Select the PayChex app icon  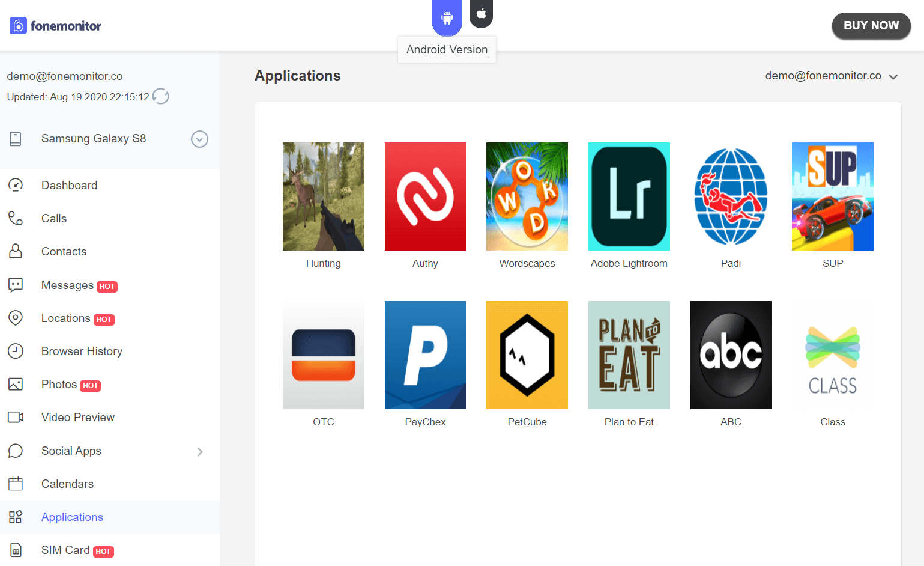click(425, 355)
